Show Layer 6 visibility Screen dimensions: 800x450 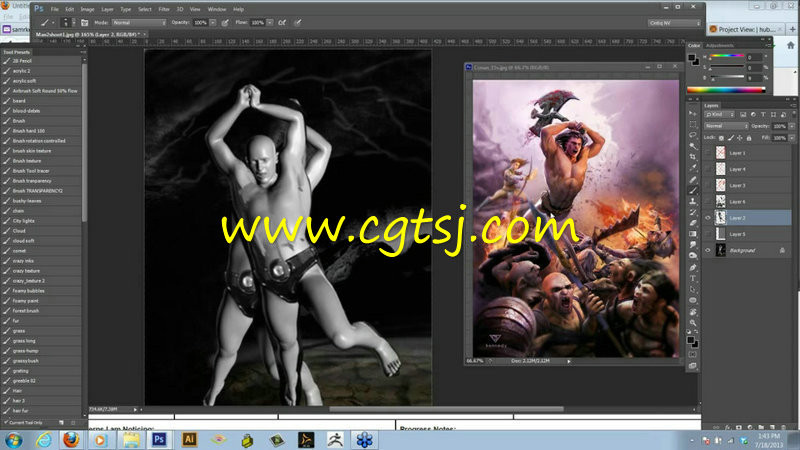coord(708,202)
